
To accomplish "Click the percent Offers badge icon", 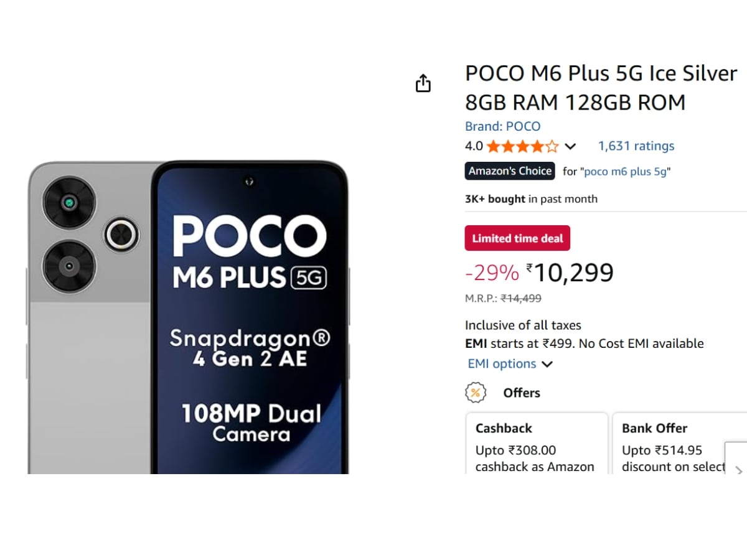I will pyautogui.click(x=476, y=393).
